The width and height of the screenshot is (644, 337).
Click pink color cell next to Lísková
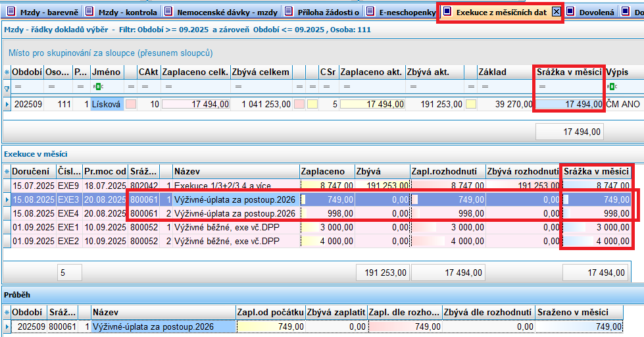coord(130,104)
